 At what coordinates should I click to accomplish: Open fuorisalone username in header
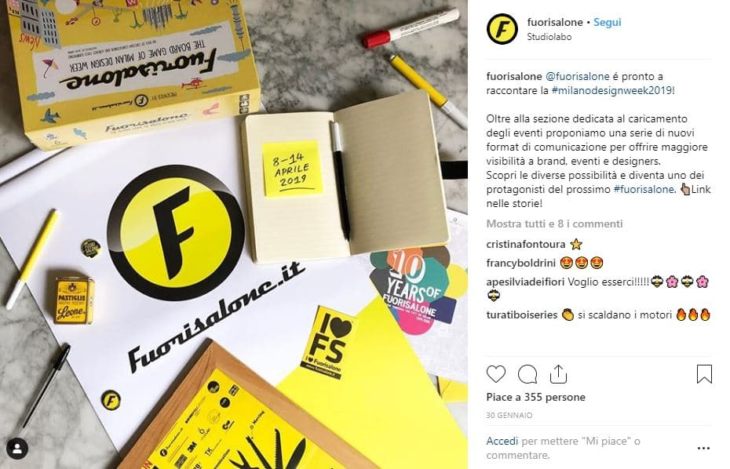pyautogui.click(x=555, y=22)
